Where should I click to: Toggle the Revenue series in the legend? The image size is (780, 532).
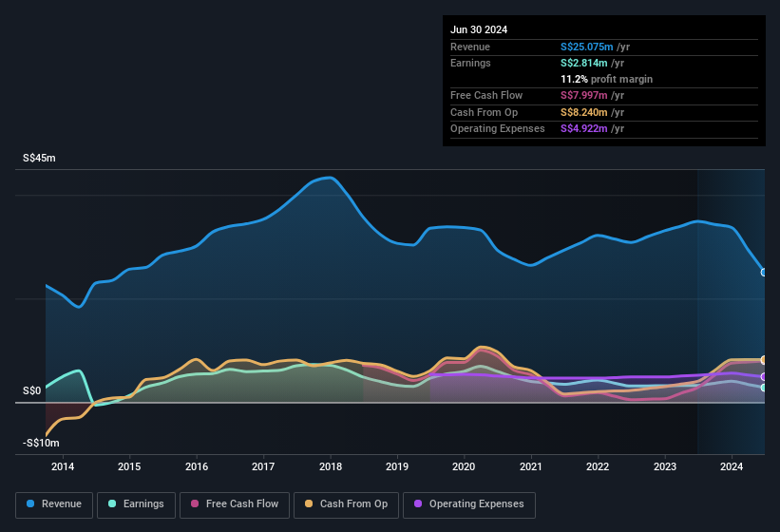pos(55,503)
